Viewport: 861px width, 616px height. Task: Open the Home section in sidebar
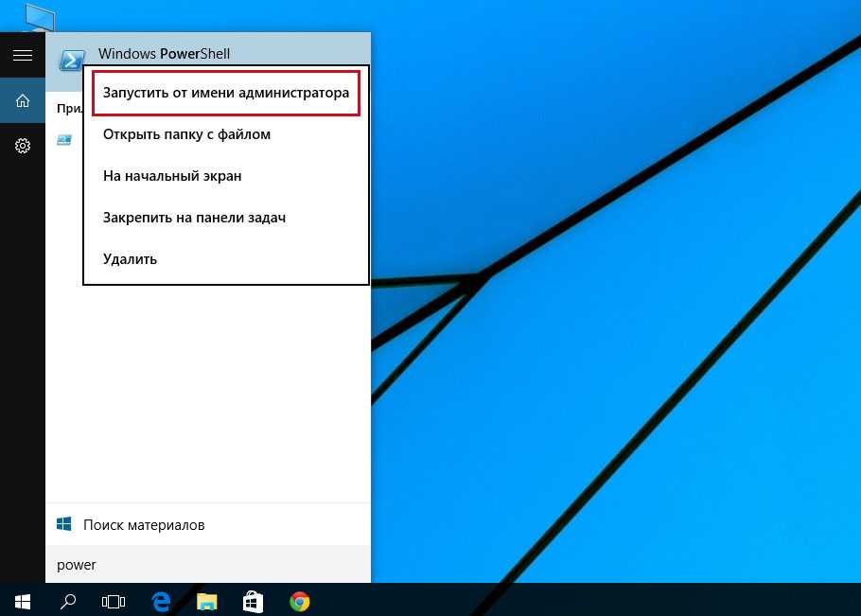[x=23, y=101]
